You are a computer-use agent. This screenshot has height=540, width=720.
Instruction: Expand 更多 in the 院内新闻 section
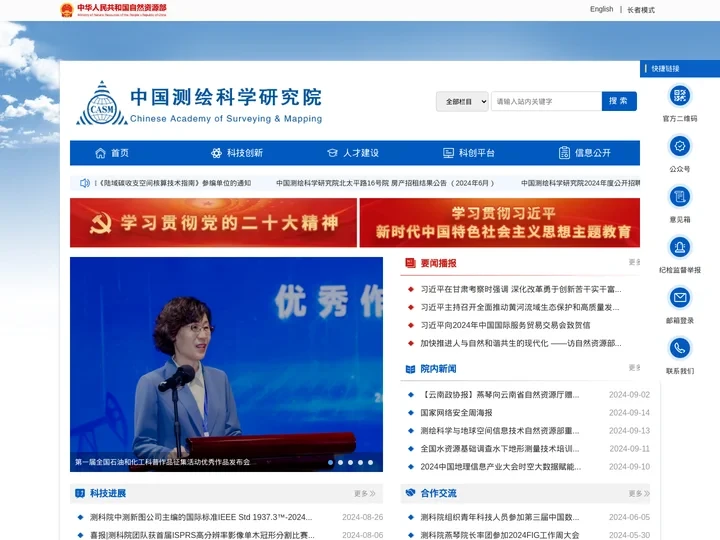634,368
